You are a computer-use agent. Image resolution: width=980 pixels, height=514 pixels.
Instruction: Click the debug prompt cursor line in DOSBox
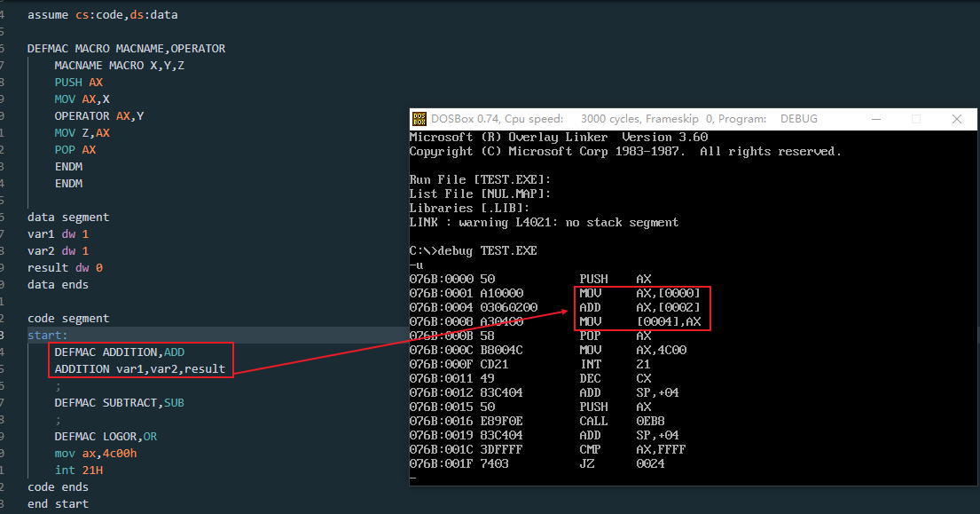pos(413,478)
